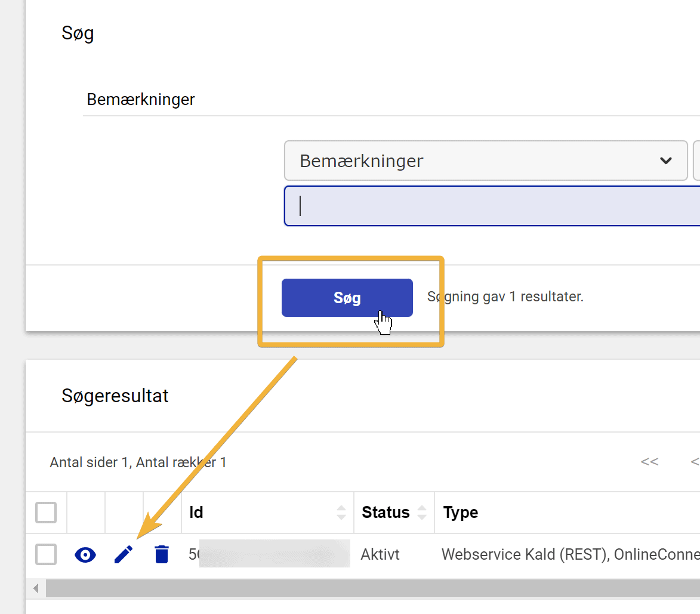Click the Bemærkninger section heading
Viewport: 700px width, 614px height.
(x=141, y=100)
